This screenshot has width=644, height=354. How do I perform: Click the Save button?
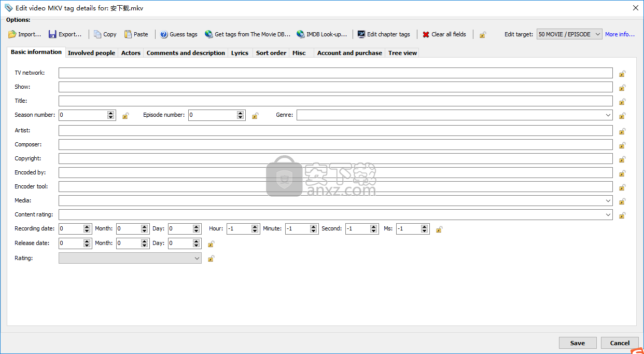tap(578, 343)
